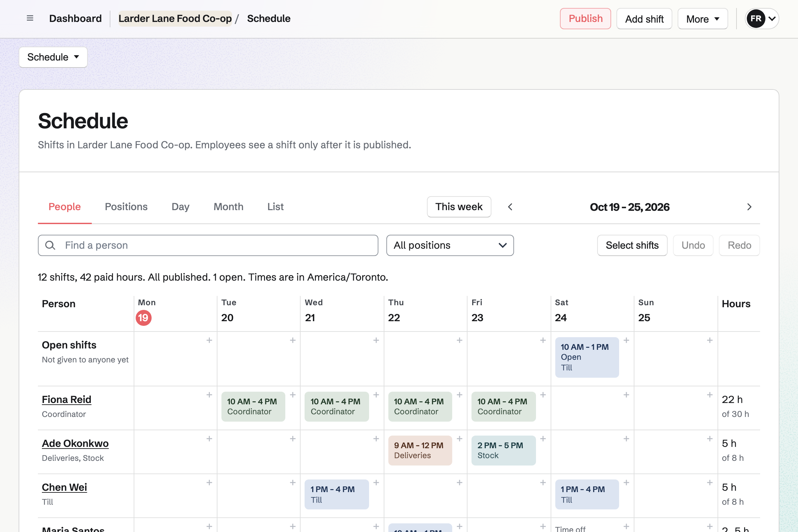Add shift for Chen Wei on Sunday
This screenshot has width=798, height=532.
click(710, 482)
